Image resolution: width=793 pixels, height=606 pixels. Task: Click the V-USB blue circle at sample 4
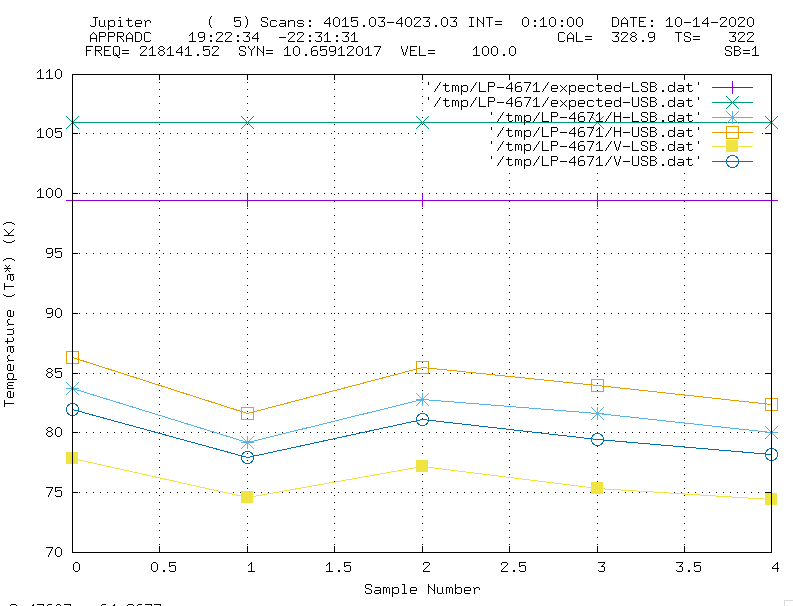[x=771, y=454]
